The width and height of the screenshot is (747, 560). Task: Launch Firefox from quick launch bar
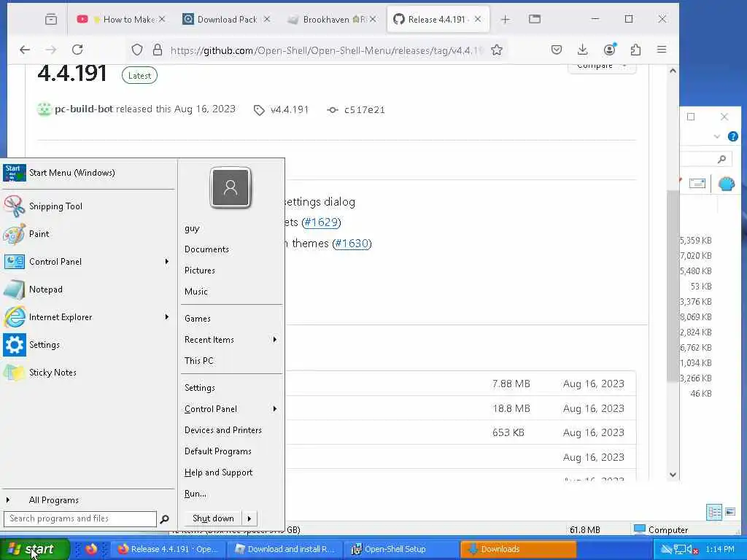coord(91,549)
